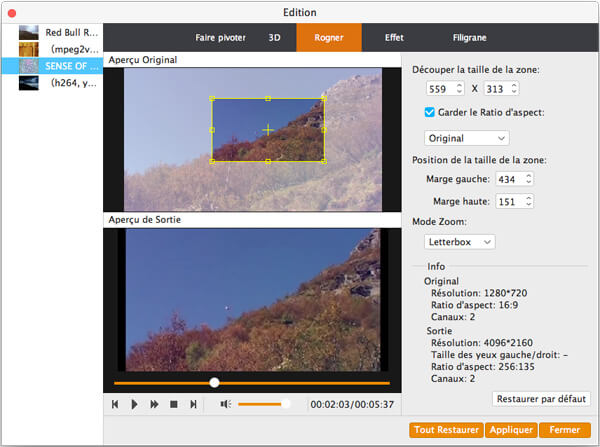Click the crop center crosshair in preview

coord(268,130)
